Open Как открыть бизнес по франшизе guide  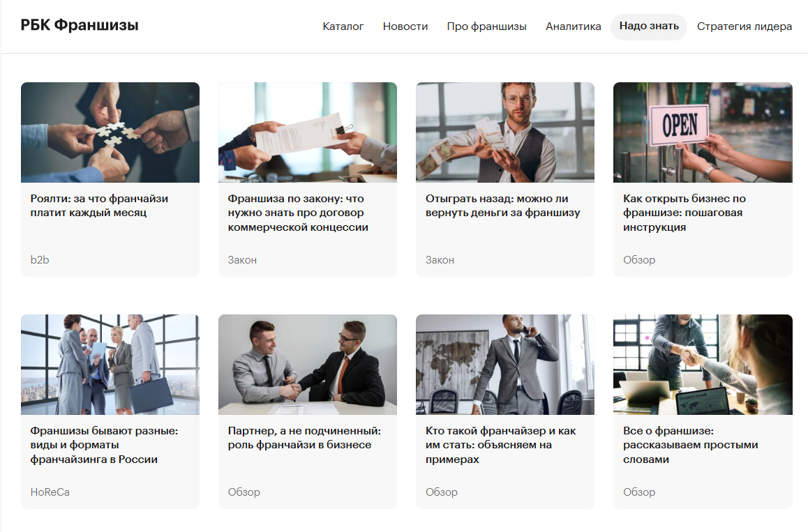click(x=684, y=213)
